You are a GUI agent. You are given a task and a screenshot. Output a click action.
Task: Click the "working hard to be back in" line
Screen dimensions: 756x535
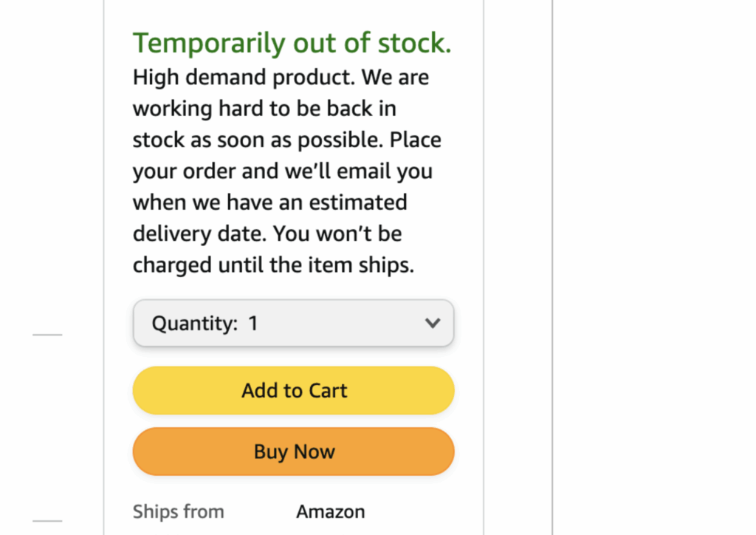[264, 109]
